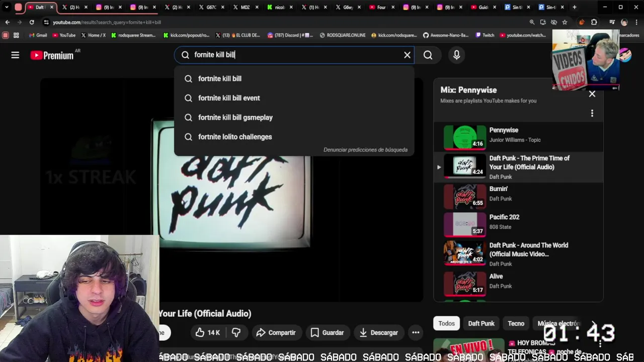Click the install app icon in address bar

coord(543,22)
